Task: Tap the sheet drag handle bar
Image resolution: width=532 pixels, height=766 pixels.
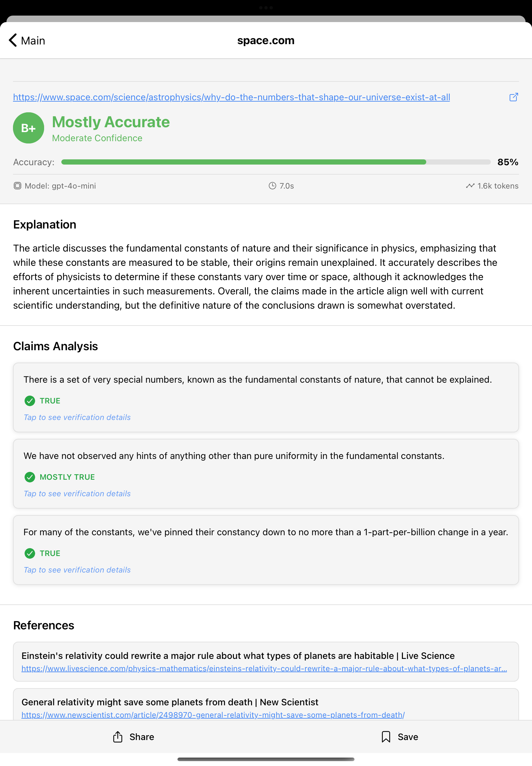Action: click(x=266, y=759)
